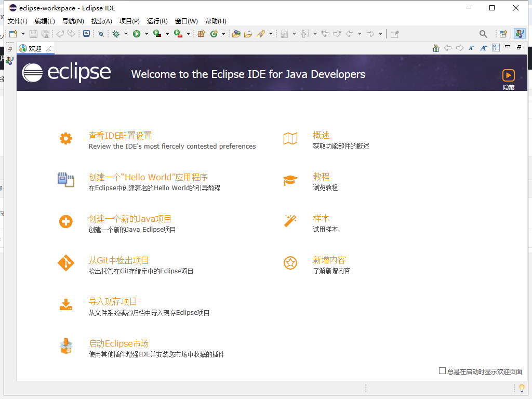Viewport: 532px width, 399px height.
Task: Expand the Next Annotation dropdown arrow
Action: coord(294,34)
